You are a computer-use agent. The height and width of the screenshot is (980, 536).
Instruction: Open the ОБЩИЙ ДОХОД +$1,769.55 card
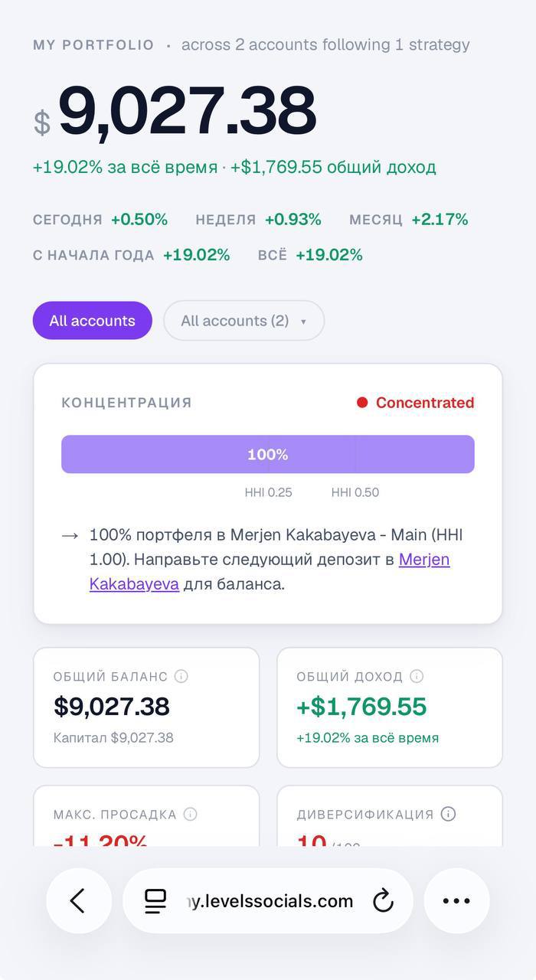tap(390, 707)
